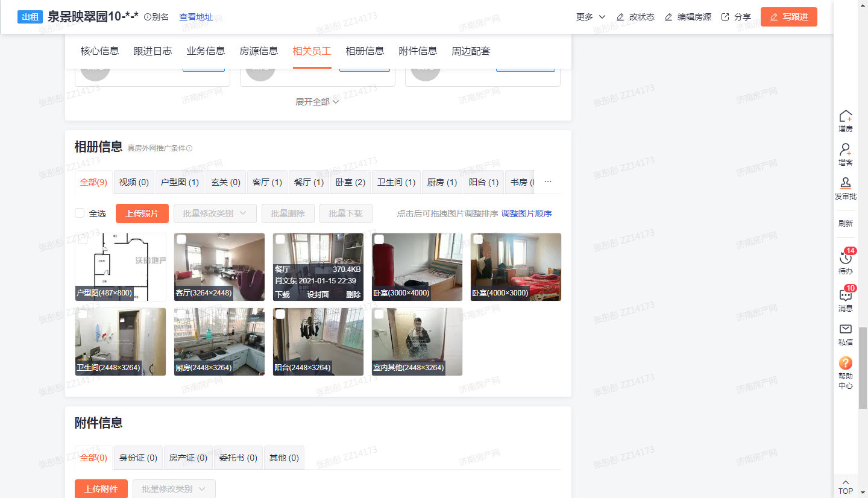Switch to the 相册信息 navigation tab
Screen dimensions: 868x498
[x=365, y=51]
